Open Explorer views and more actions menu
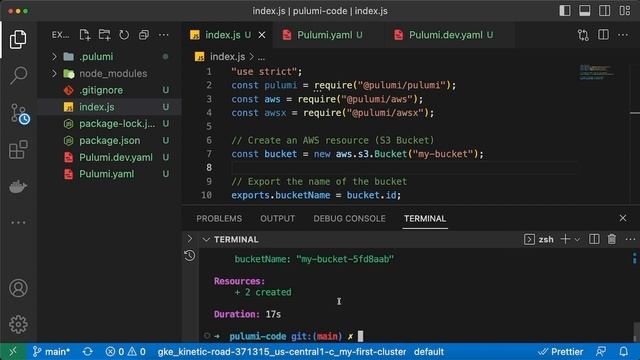Viewport: 640px width, 360px height. (x=164, y=35)
